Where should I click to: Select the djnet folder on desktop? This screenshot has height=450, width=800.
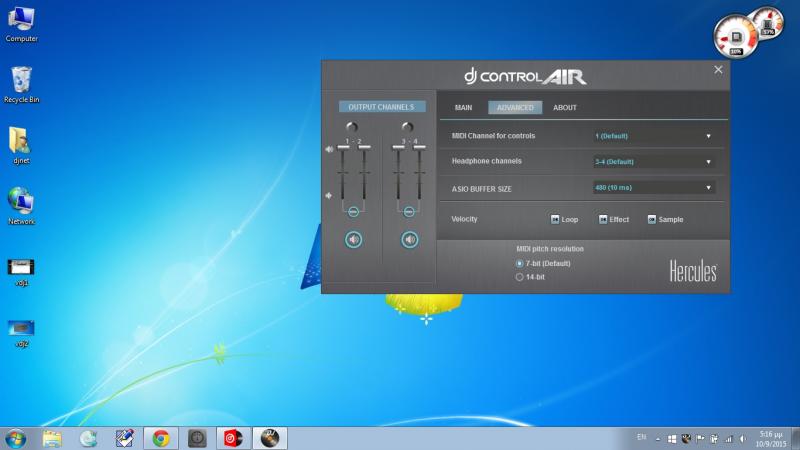(x=21, y=141)
